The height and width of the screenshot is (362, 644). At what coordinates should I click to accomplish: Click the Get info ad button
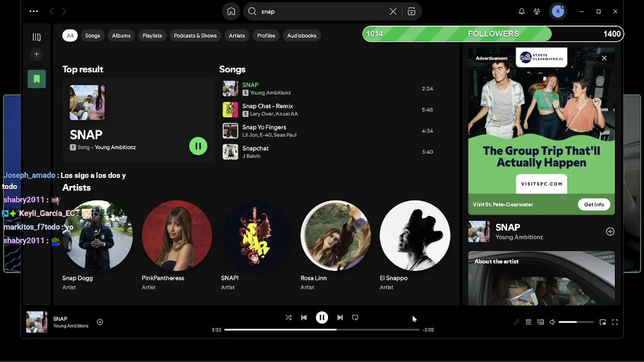594,205
